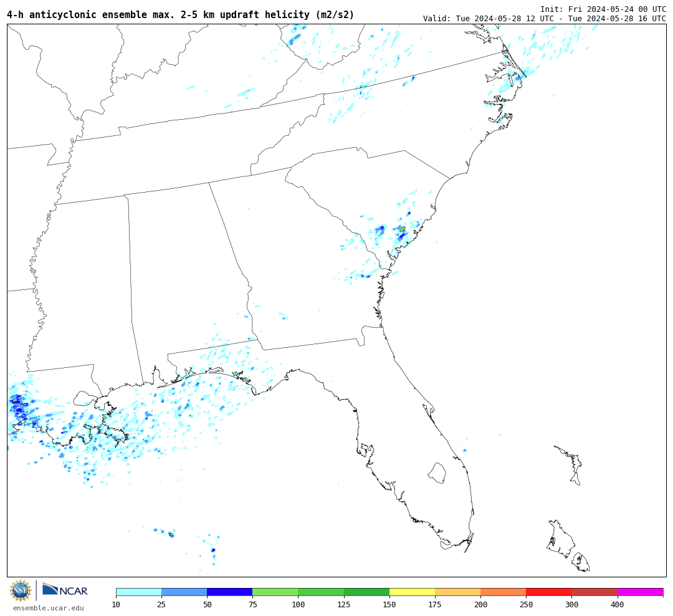Select the dark red 300-400 color swatch
The image size is (673, 616).
[594, 592]
